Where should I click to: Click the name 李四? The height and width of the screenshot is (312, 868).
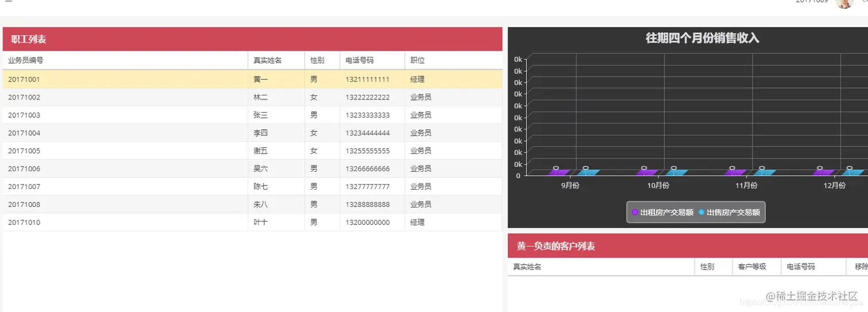(261, 133)
